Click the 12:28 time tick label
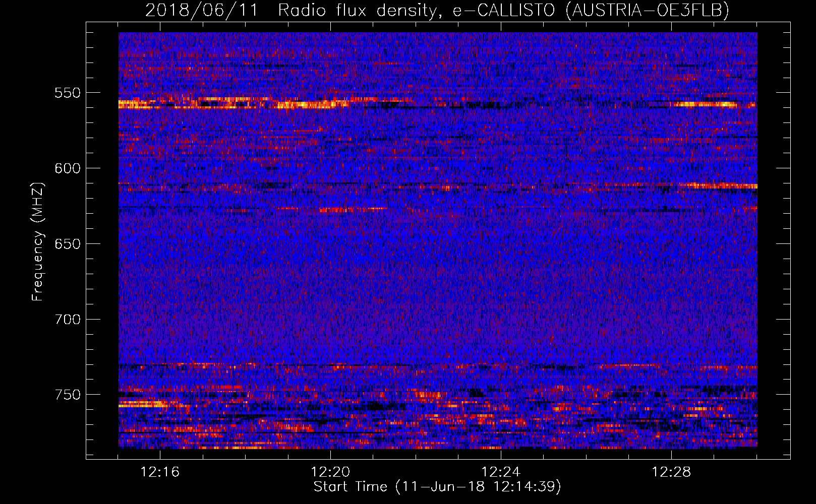 (671, 472)
